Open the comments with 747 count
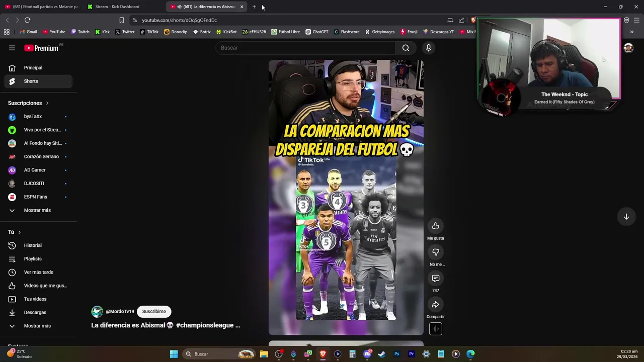 coord(436,279)
